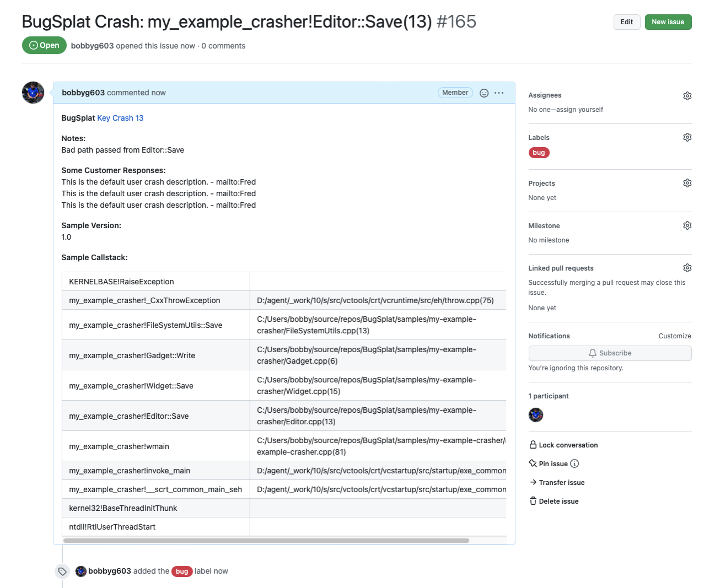Click the '1 participant' heading
This screenshot has width=715, height=588.
[549, 396]
